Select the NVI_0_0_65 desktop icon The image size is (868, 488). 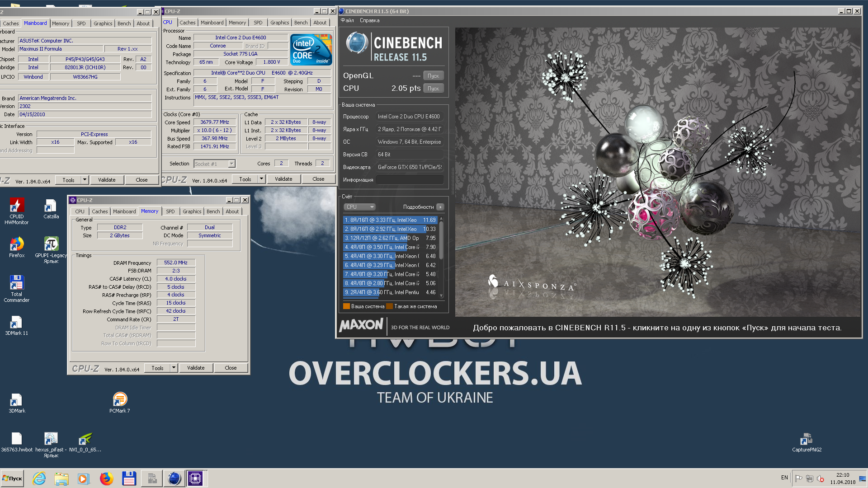85,442
